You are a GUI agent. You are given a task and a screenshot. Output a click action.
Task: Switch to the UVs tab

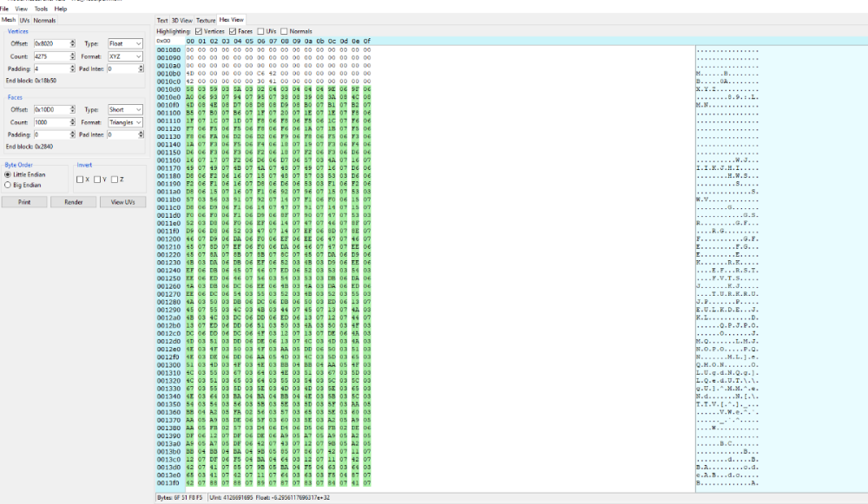(x=24, y=19)
